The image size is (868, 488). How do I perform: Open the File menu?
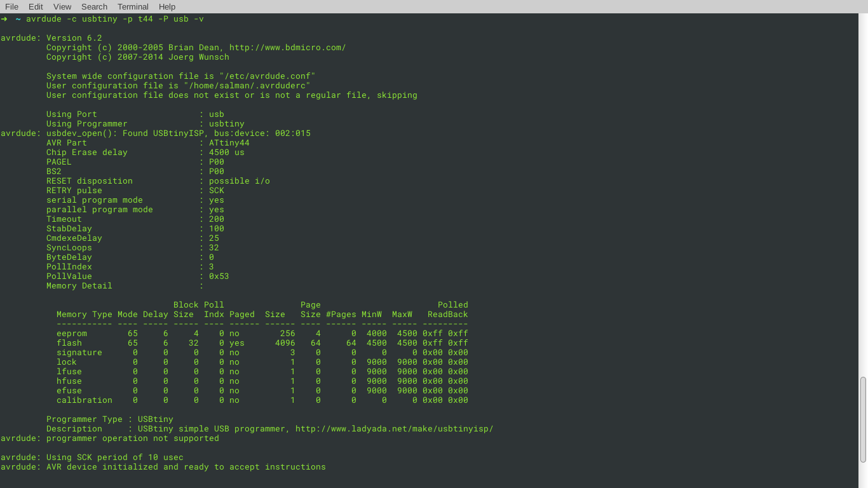tap(11, 6)
